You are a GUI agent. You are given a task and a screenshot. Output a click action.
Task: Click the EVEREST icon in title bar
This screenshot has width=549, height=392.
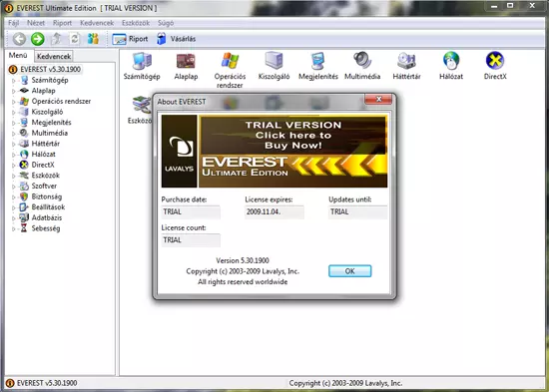click(9, 8)
